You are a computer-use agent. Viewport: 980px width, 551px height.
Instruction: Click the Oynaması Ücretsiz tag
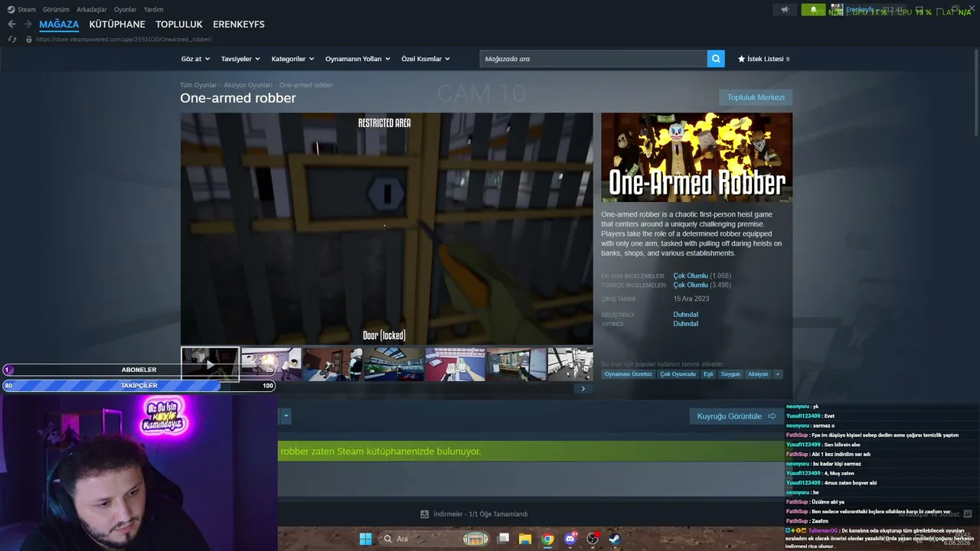click(629, 374)
